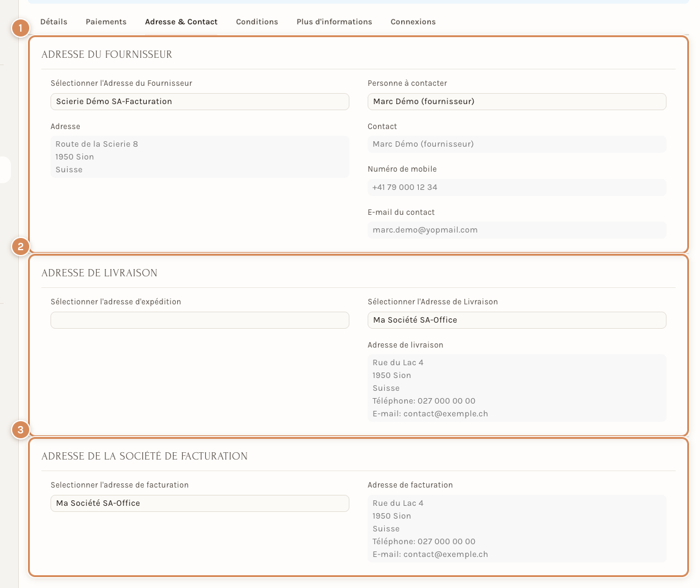Click the ADRESSE DU FOURNISSEUR section heading

(107, 54)
